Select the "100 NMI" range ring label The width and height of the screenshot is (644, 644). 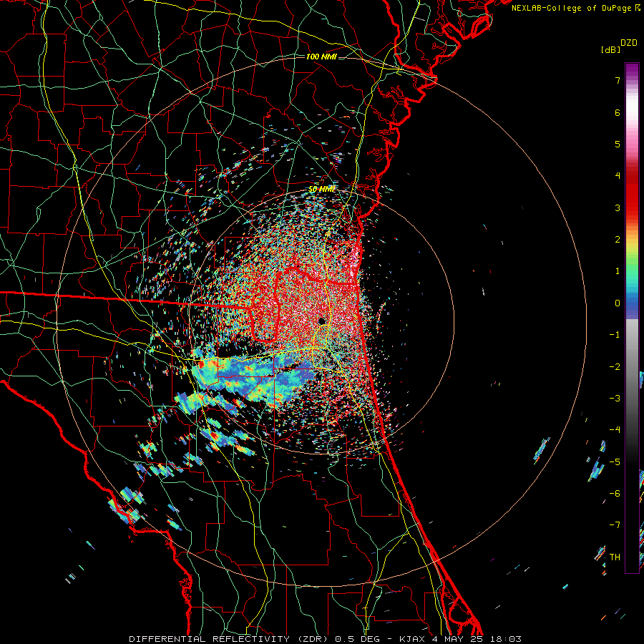pyautogui.click(x=321, y=57)
